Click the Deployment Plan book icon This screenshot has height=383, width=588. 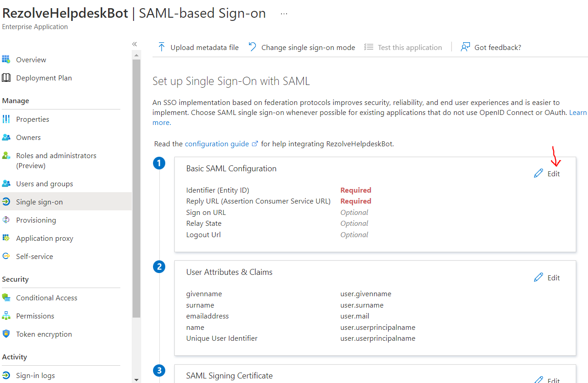coord(6,78)
